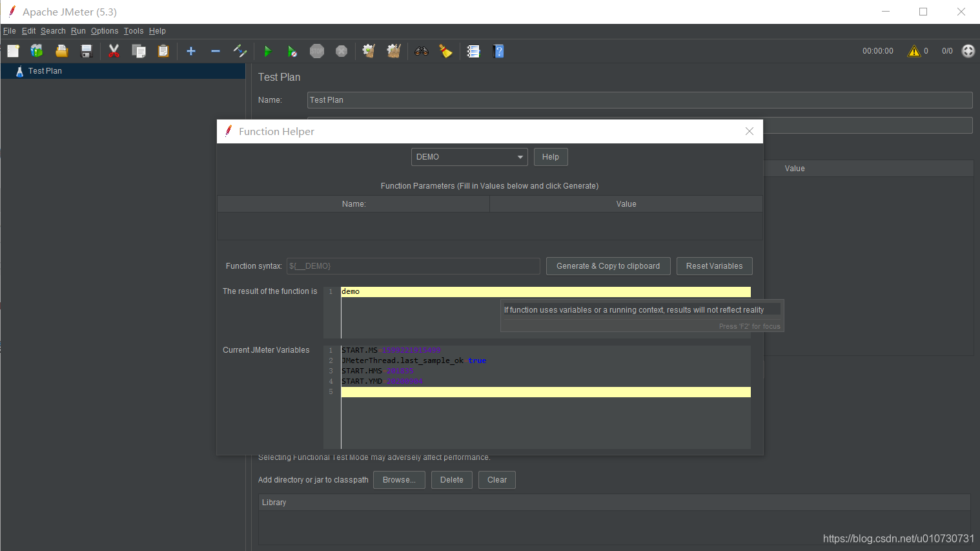980x551 pixels.
Task: Click the Library list header
Action: click(x=614, y=503)
